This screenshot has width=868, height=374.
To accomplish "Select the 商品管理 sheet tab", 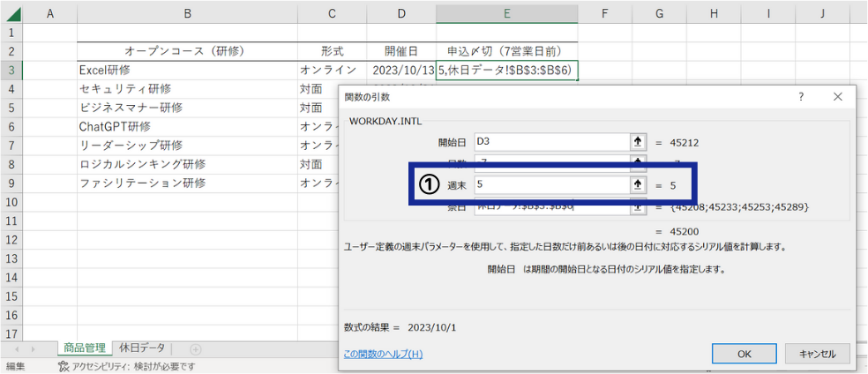I will (x=85, y=348).
